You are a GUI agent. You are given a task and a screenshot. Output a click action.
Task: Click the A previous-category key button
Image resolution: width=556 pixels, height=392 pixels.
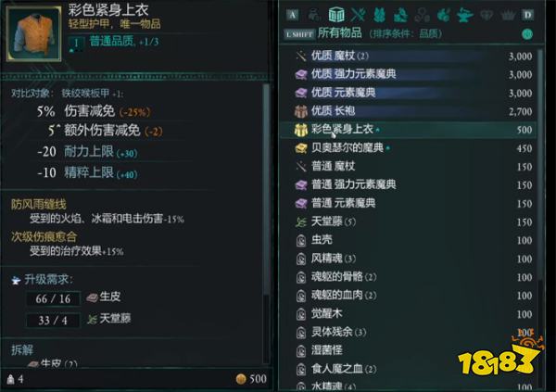(293, 15)
